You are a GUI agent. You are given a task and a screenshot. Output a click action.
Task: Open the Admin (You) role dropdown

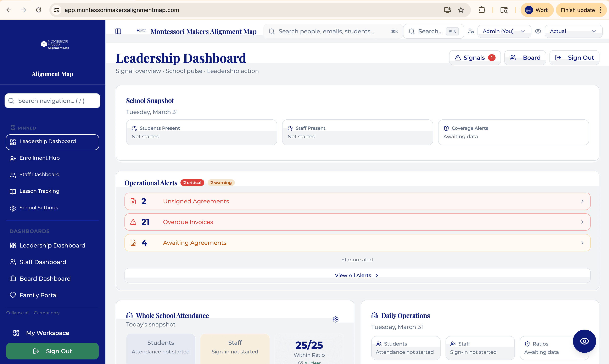[x=504, y=31]
